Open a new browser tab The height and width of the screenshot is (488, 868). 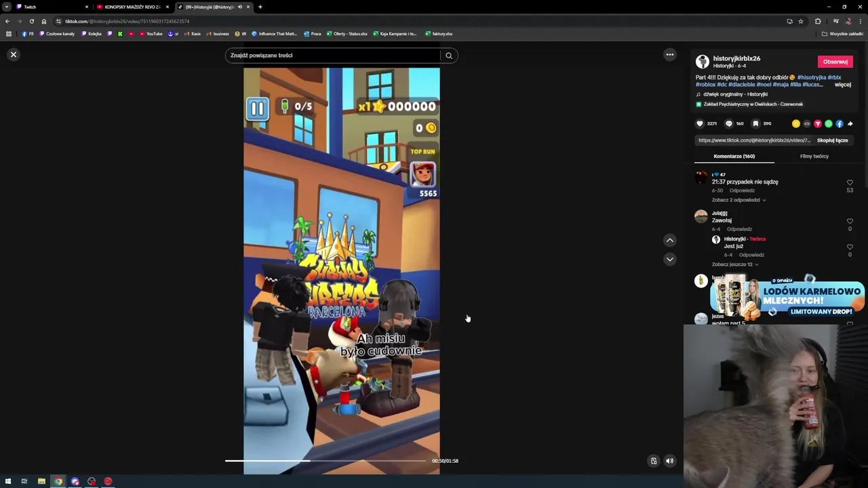coord(260,7)
